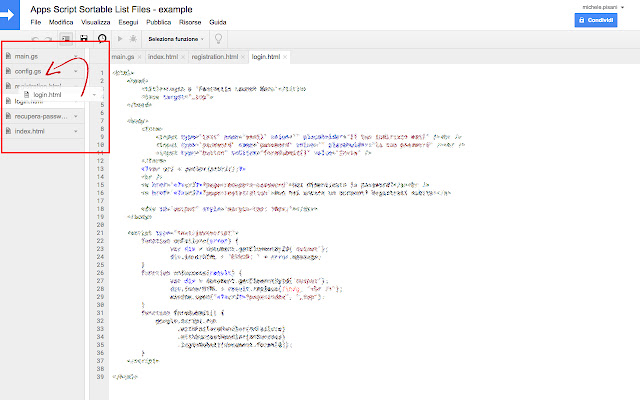640x400 pixels.
Task: Open the Visualizza menu
Action: click(x=93, y=21)
